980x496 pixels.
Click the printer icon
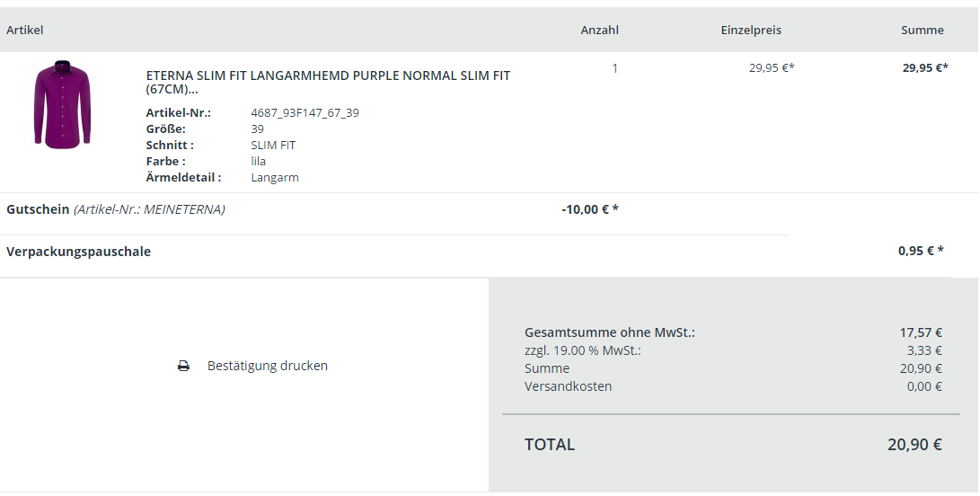coord(183,367)
